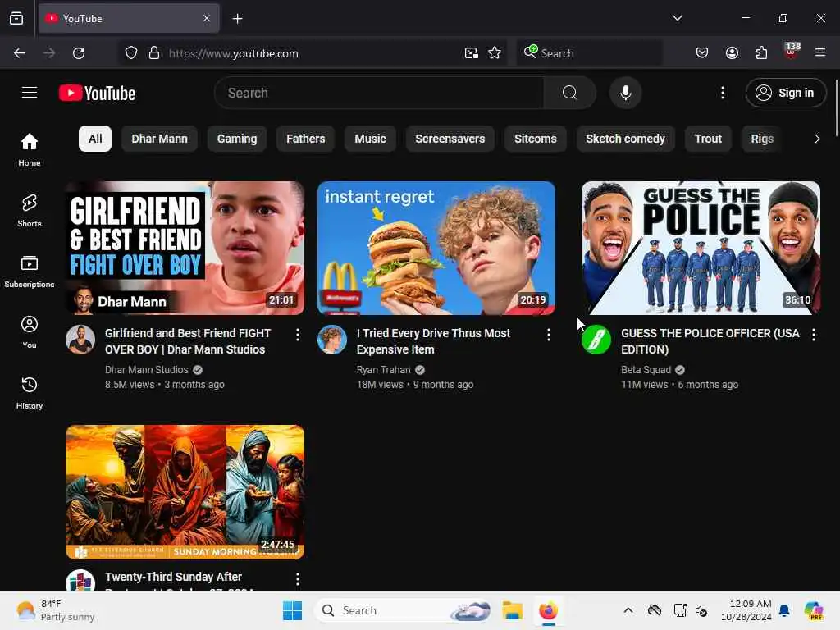This screenshot has height=630, width=840.
Task: Click the taskbar Search box
Action: (x=402, y=610)
